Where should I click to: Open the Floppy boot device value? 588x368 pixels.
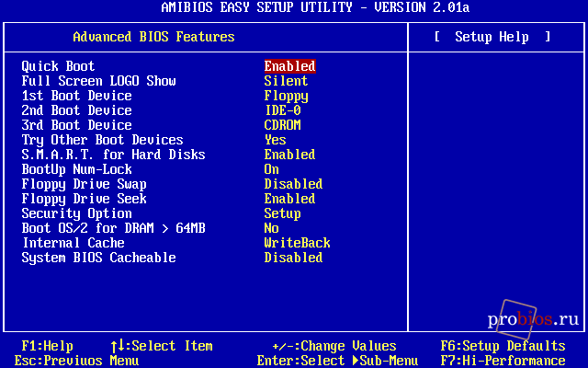pyautogui.click(x=286, y=96)
